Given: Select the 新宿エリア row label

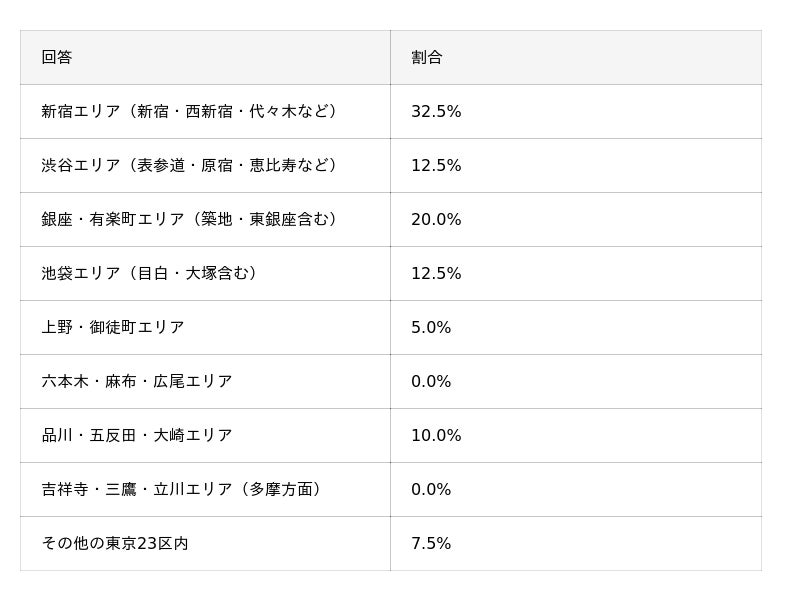Looking at the screenshot, I should [x=190, y=112].
